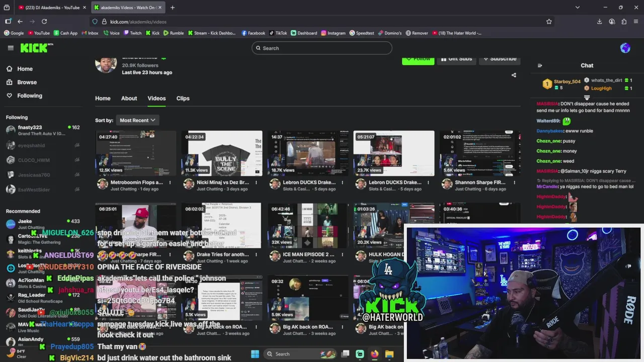Screen dimensions: 644x362
Task: Select Browse in the Kick sidebar
Action: 27,82
